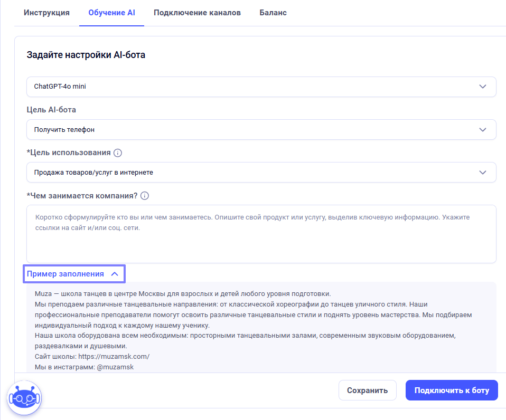Open the Цель использования dropdown list
The height and width of the screenshot is (420, 506).
254,173
